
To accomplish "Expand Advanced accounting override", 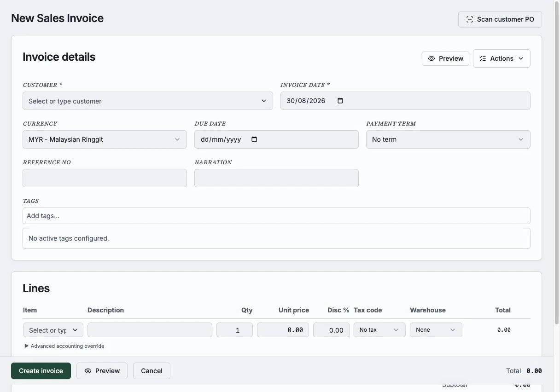I will [64, 346].
